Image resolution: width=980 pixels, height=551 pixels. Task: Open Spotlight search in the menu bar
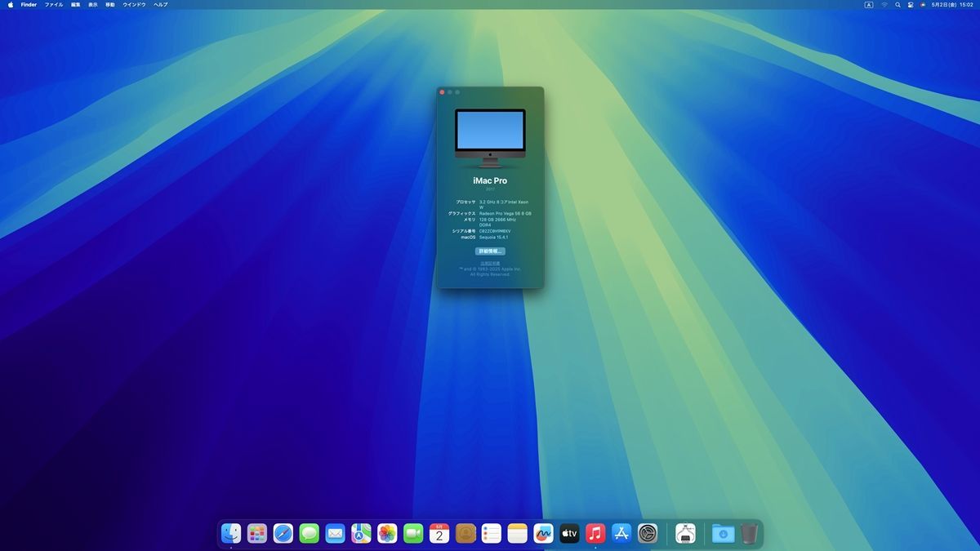click(x=898, y=5)
